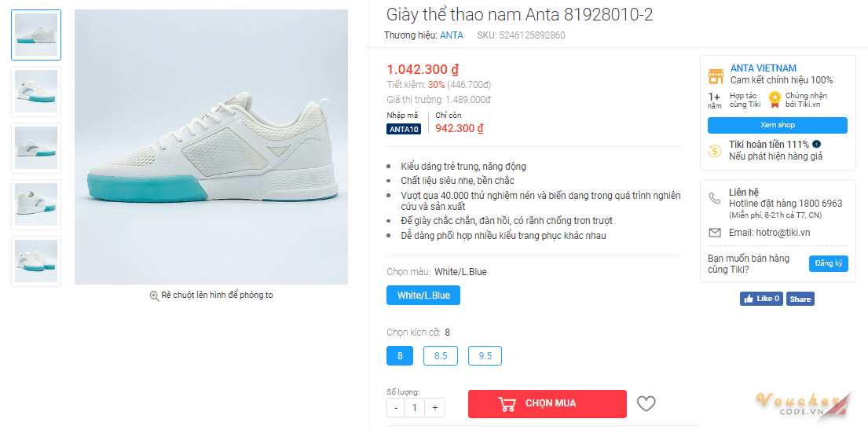Select shoe size 8.5
The image size is (868, 430).
tap(441, 356)
